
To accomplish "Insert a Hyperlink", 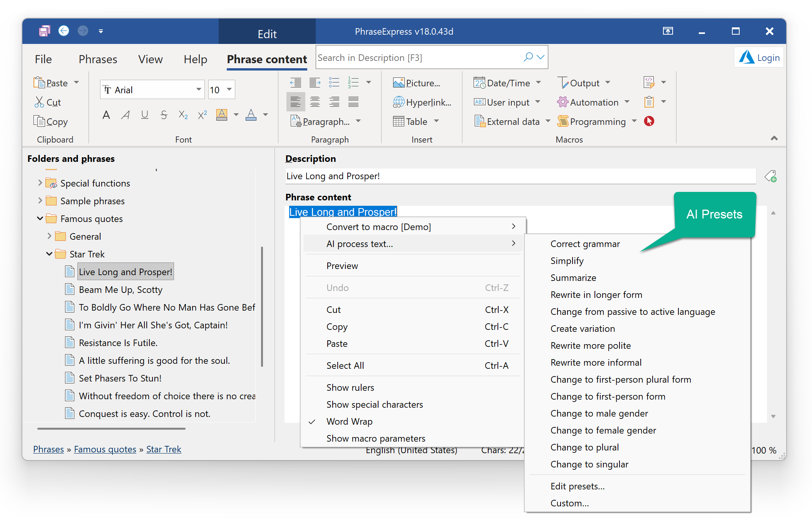I will pos(422,102).
